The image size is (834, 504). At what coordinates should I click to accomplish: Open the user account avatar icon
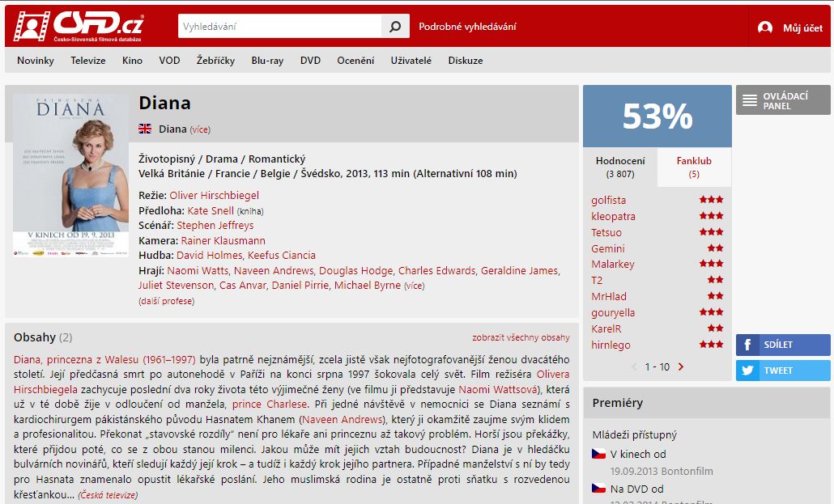[765, 28]
